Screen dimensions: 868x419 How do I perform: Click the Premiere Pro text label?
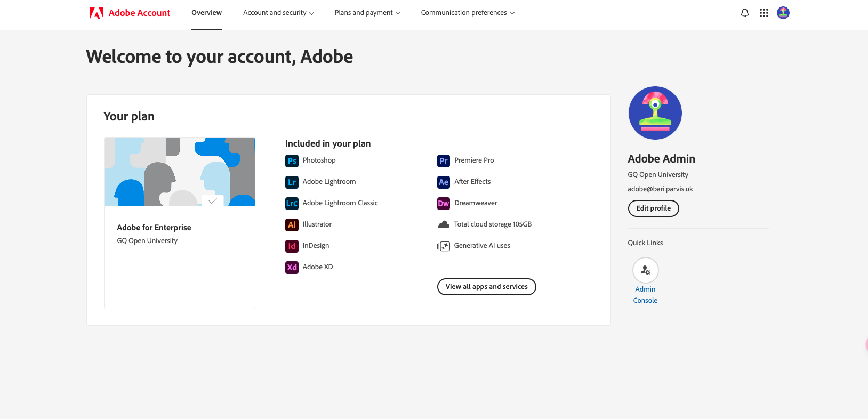click(x=474, y=160)
